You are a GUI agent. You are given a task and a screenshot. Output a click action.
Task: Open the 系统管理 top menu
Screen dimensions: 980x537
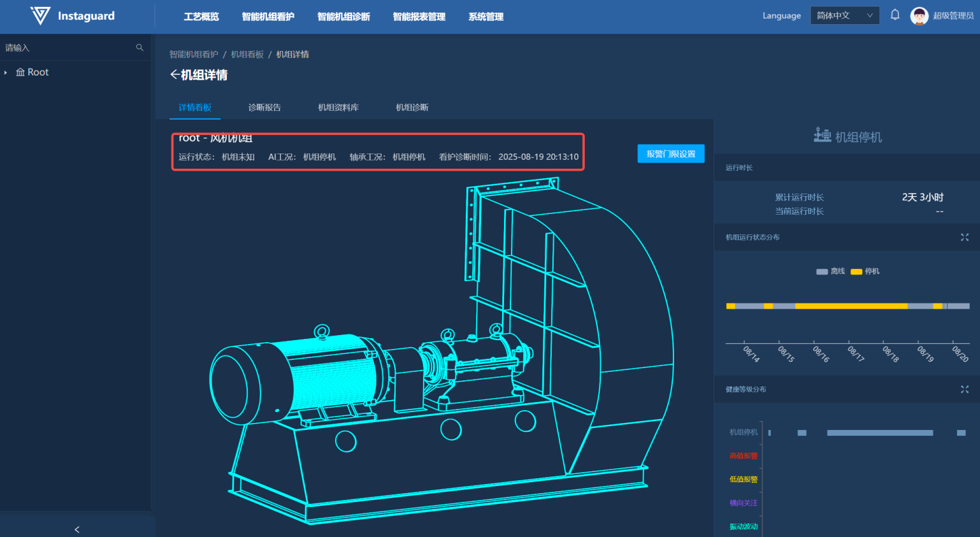(486, 17)
